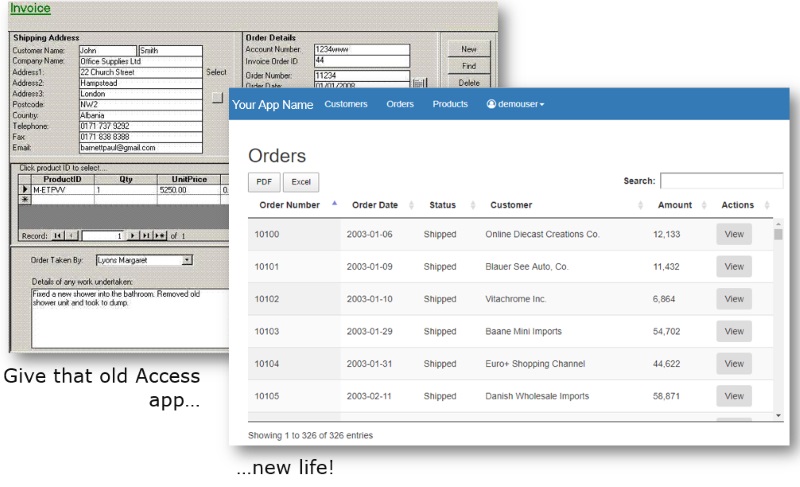Click the work details text area
This screenshot has height=487, width=800.
(131, 318)
